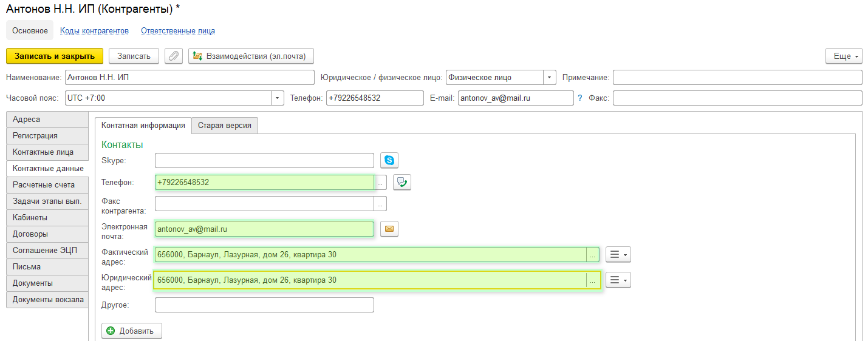Image resolution: width=868 pixels, height=341 pixels.
Task: Open the ellipsis button of Юридический адрес
Action: (x=592, y=280)
